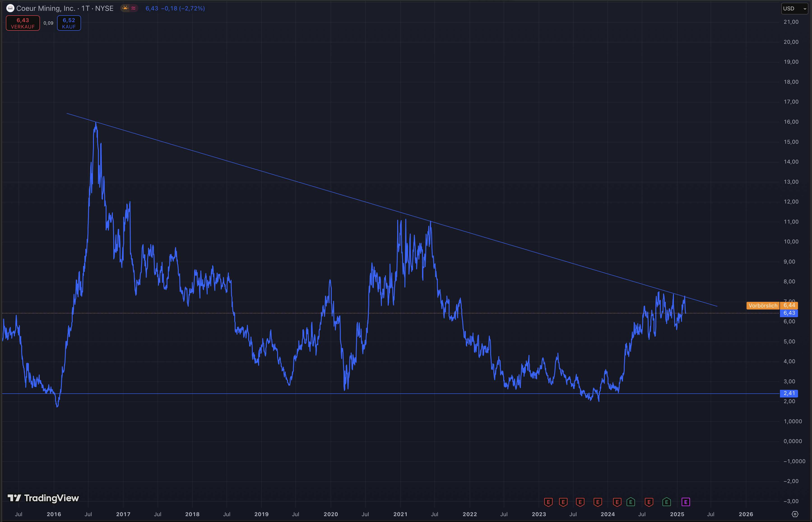Click the green earnings marker before 2025
This screenshot has height=522, width=812.
[x=666, y=502]
